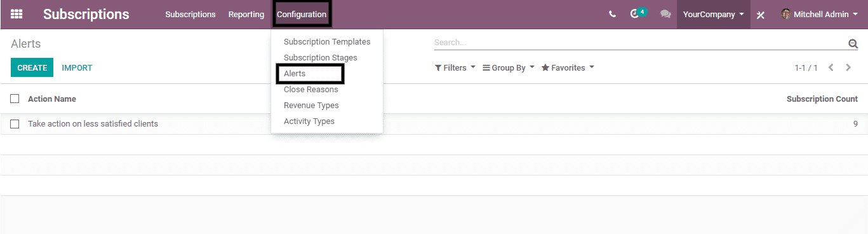The height and width of the screenshot is (234, 868).
Task: Open the Reporting menu
Action: (x=246, y=14)
